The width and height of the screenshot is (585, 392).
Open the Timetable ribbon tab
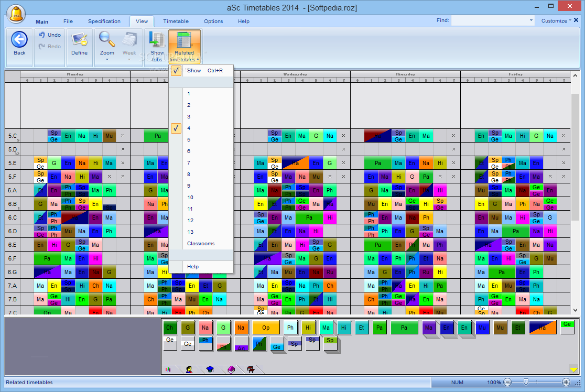(x=176, y=21)
